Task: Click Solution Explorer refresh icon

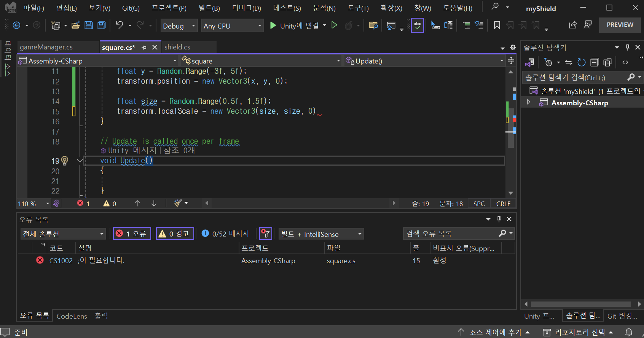Action: click(x=582, y=62)
